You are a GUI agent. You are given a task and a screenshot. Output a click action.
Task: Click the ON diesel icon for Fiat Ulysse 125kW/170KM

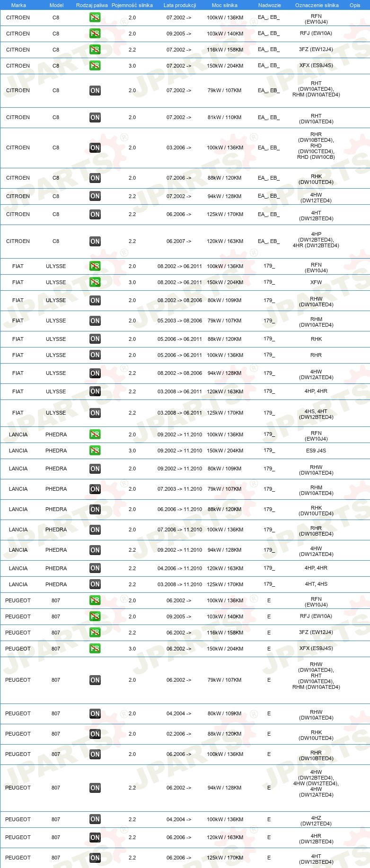pyautogui.click(x=95, y=413)
